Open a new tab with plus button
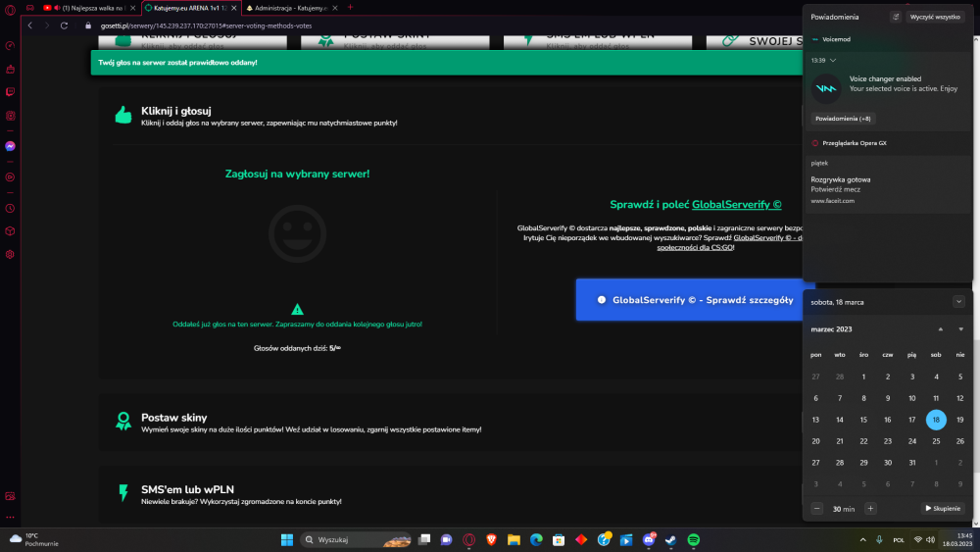 [350, 8]
